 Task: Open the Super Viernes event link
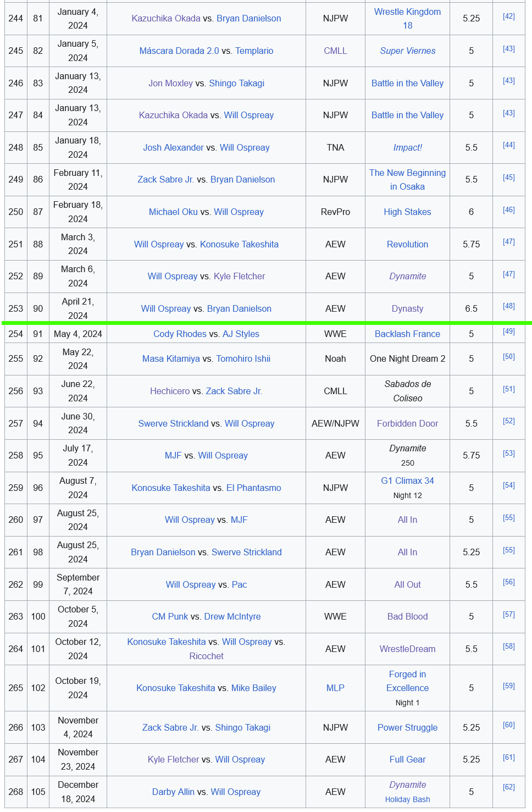(x=407, y=51)
